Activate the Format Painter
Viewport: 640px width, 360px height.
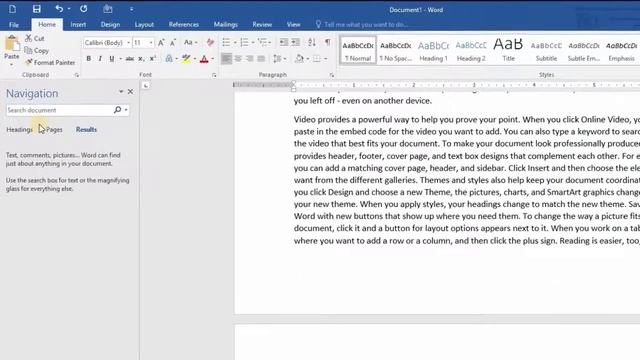pyautogui.click(x=50, y=62)
